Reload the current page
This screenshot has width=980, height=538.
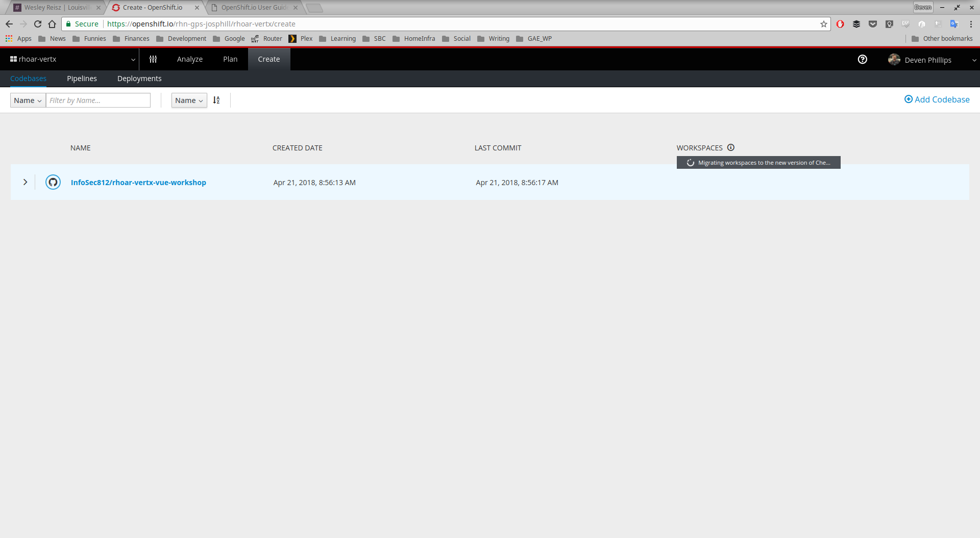(38, 24)
